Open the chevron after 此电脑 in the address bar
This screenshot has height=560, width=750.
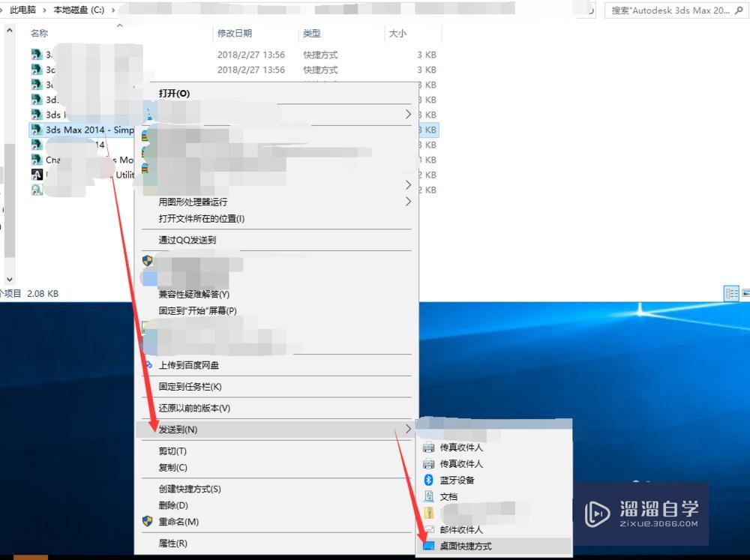coord(44,10)
